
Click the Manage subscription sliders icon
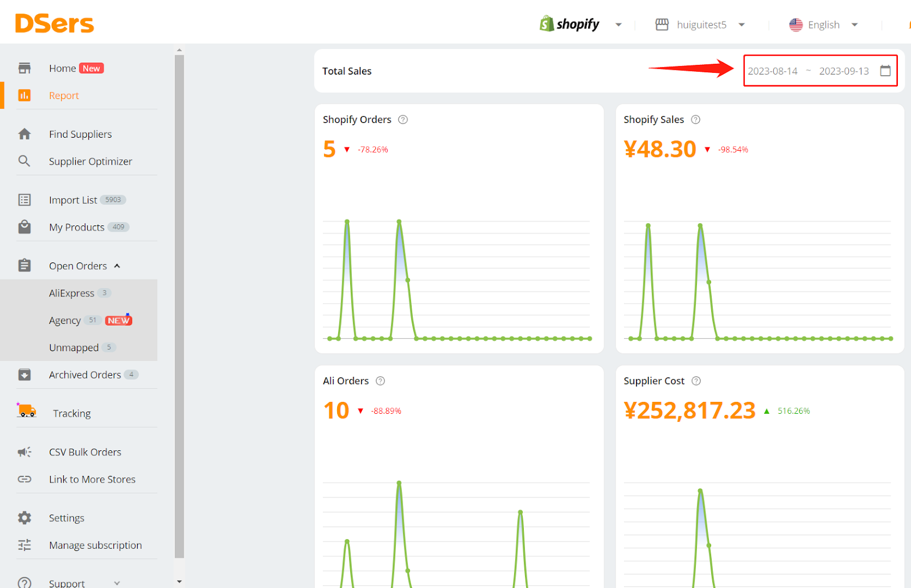(24, 545)
